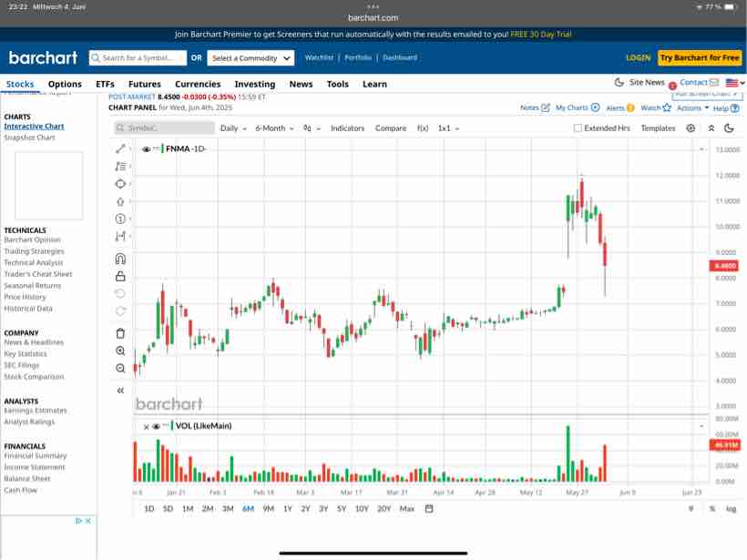Open the Tools menu
The image size is (747, 560).
click(338, 84)
